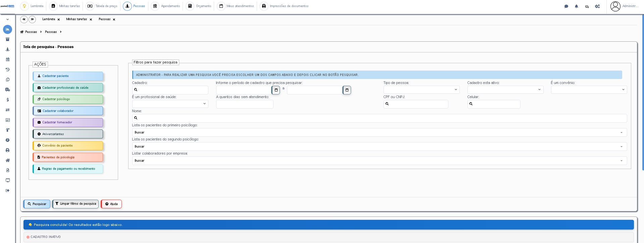Image resolution: width=644 pixels, height=243 pixels.
Task: Open the settings gears icon
Action: click(x=597, y=6)
